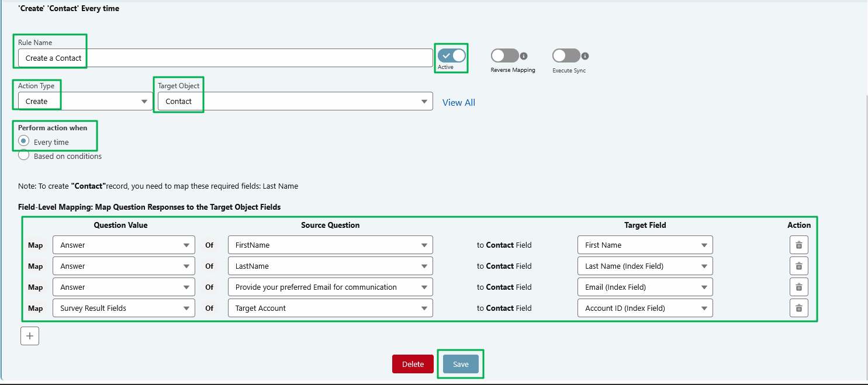
Task: Remove the LastName mapping row using trash icon
Action: pyautogui.click(x=799, y=266)
